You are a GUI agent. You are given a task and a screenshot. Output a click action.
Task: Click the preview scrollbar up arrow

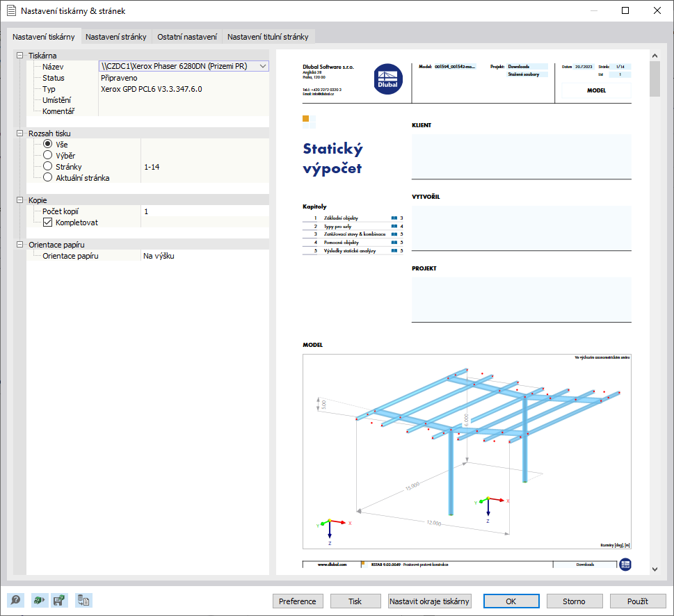point(655,56)
